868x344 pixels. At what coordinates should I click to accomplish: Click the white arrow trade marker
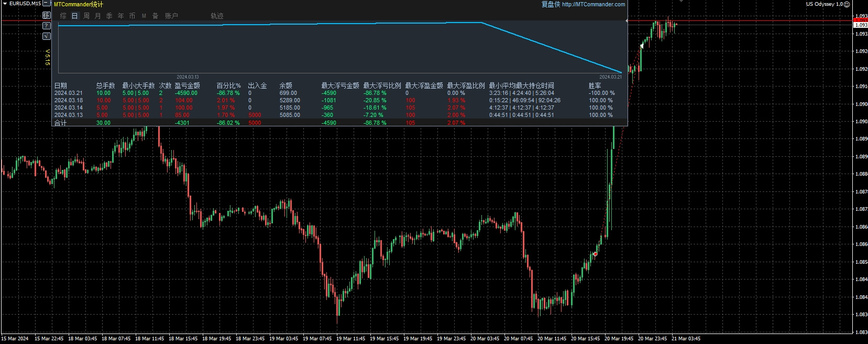642,46
